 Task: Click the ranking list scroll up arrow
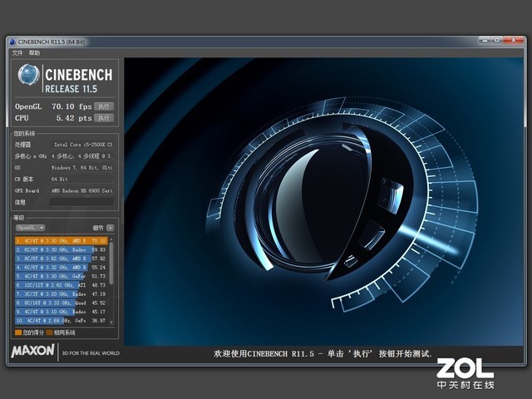click(x=111, y=239)
